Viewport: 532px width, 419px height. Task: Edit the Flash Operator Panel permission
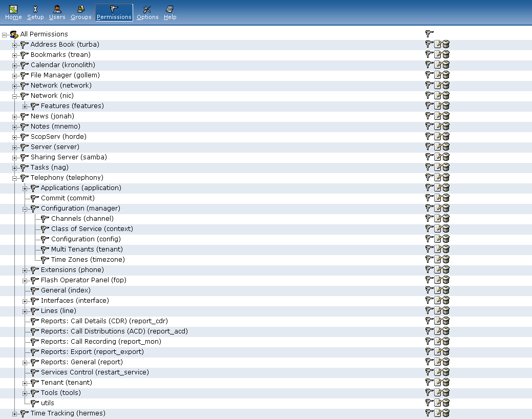(438, 280)
